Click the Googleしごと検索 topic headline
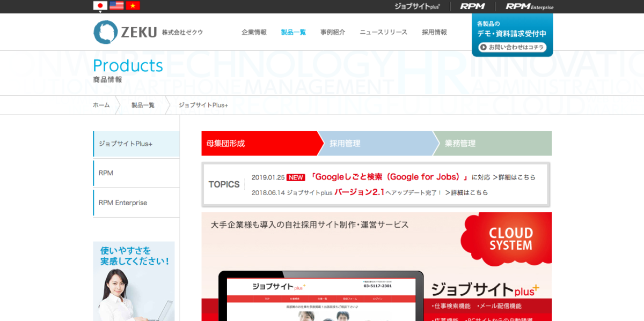644x321 pixels. point(390,177)
